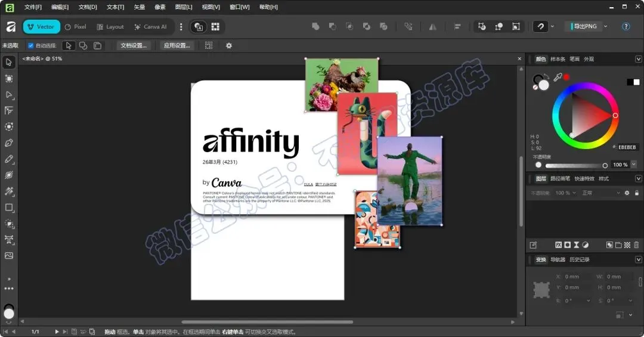Swap the stroke and fill colors
Screen dimensions: 644x337
coord(547,76)
